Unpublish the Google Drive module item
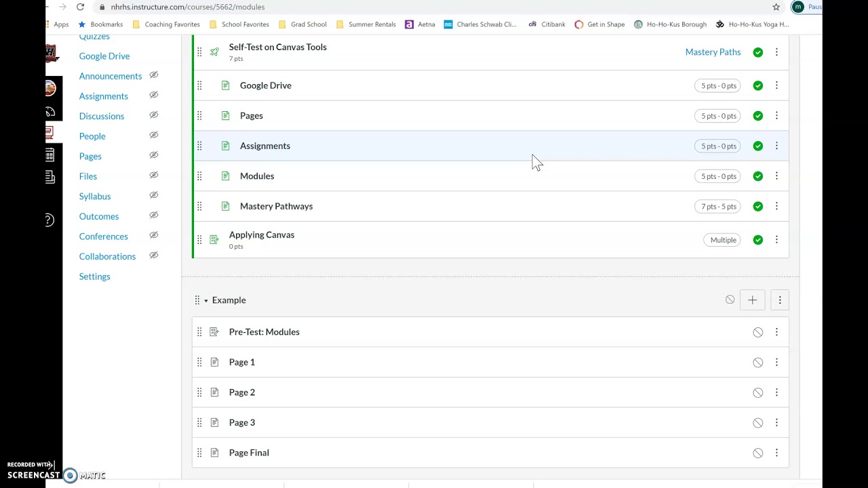Viewport: 868px width, 488px height. point(757,86)
